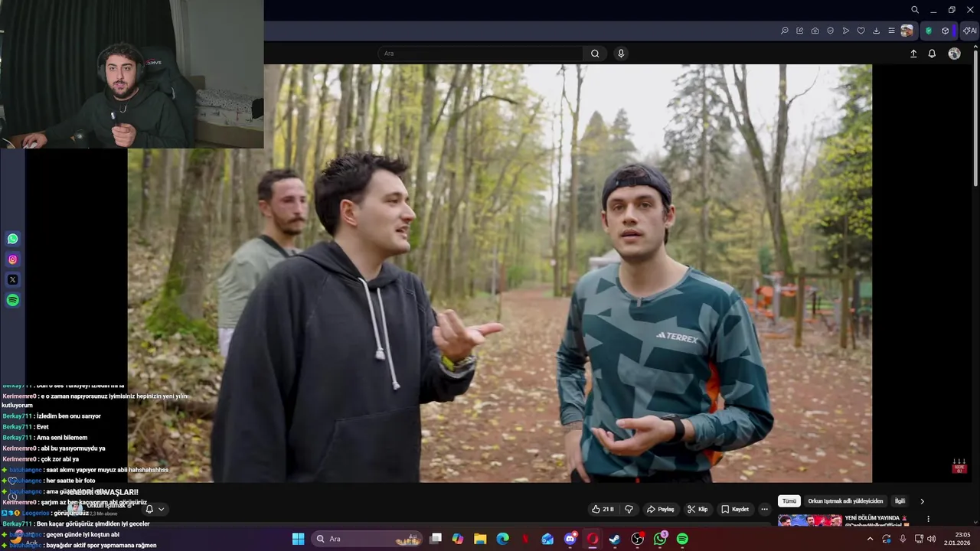Screen dimensions: 980x551
Task: Open Copilot from the taskbar
Action: (x=458, y=539)
